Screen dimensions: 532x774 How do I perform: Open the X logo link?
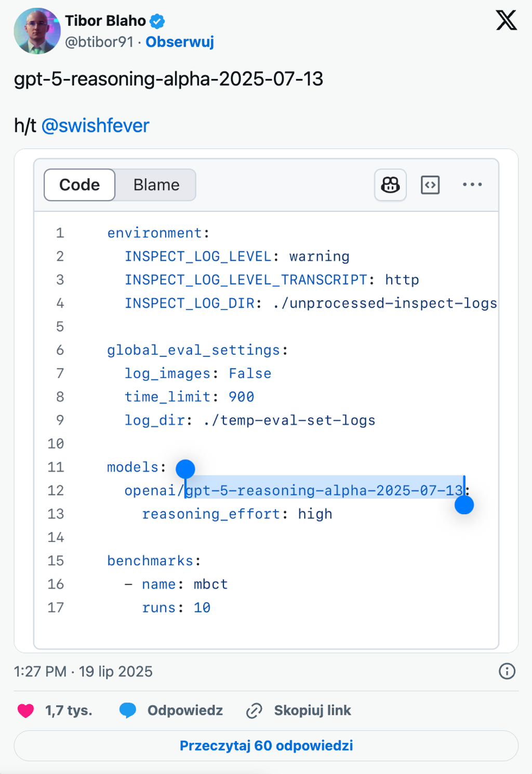click(x=506, y=21)
